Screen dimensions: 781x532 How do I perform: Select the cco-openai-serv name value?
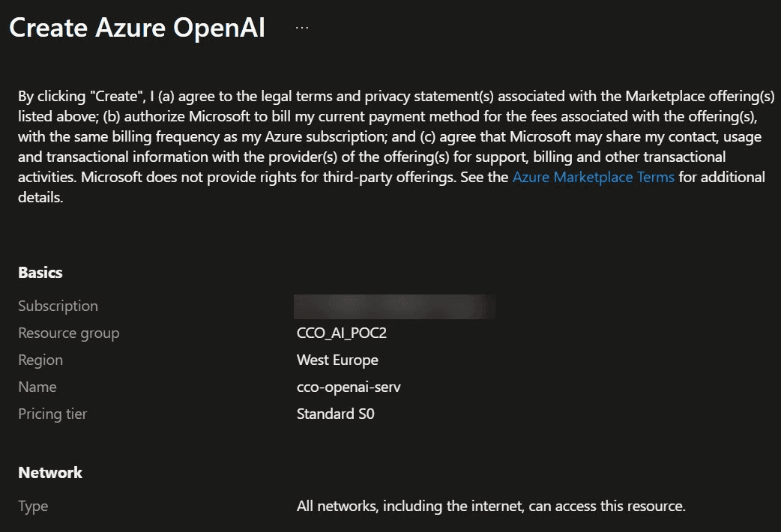349,387
